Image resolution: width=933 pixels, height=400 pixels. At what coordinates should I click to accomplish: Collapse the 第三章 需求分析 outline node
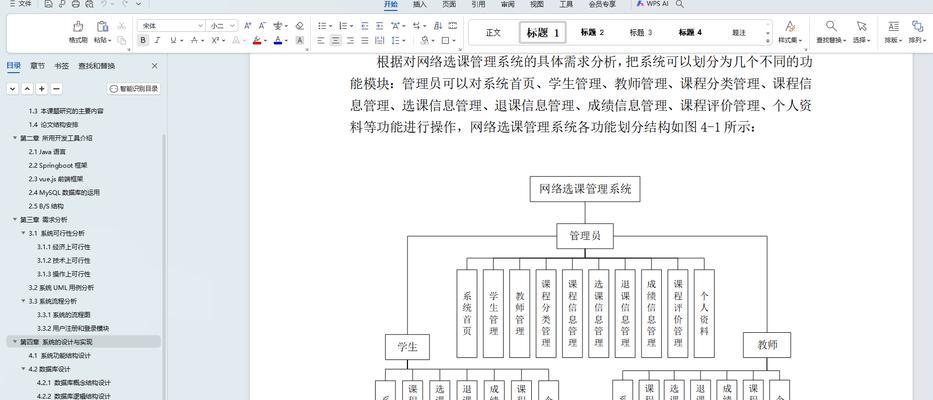tap(15, 220)
